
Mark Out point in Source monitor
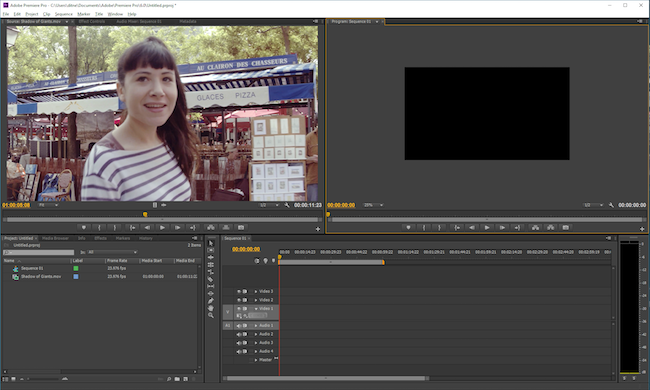[115, 228]
